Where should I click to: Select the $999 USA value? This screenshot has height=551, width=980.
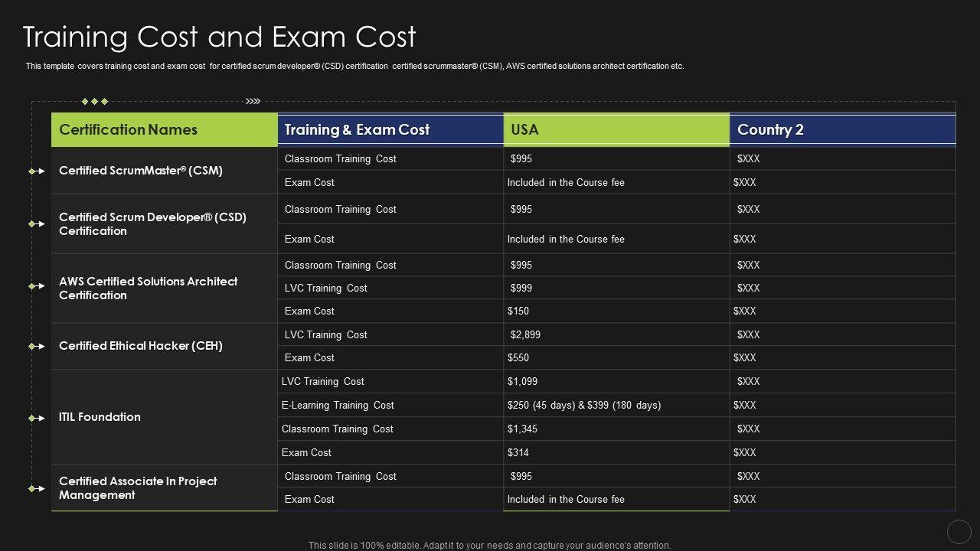521,288
